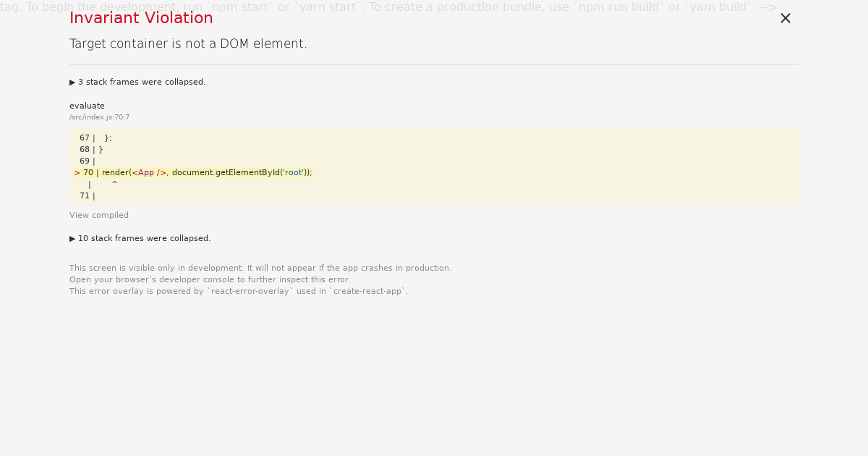
Task: Select the 'evaluate' stack frame entry
Action: 87,106
